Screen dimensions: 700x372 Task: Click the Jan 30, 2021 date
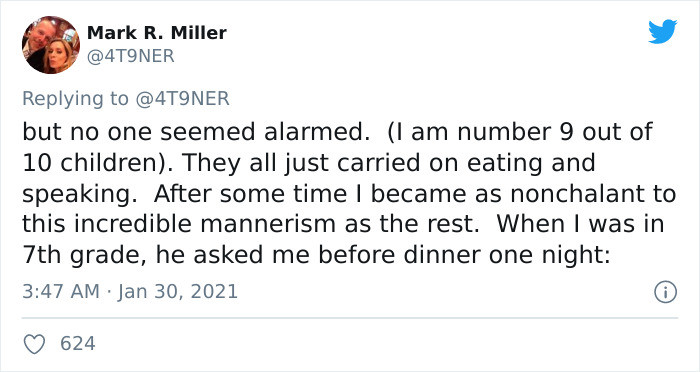point(177,292)
